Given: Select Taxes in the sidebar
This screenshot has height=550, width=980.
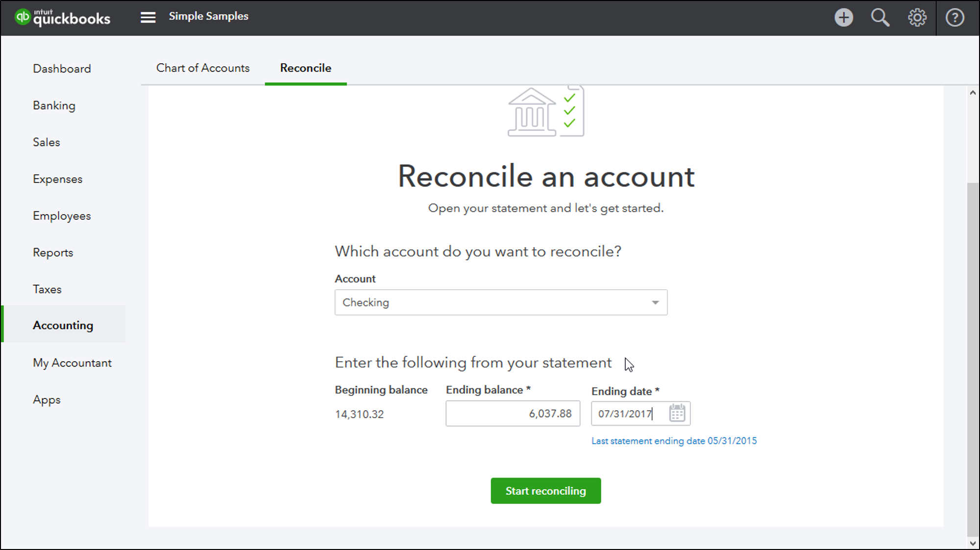Looking at the screenshot, I should (47, 289).
